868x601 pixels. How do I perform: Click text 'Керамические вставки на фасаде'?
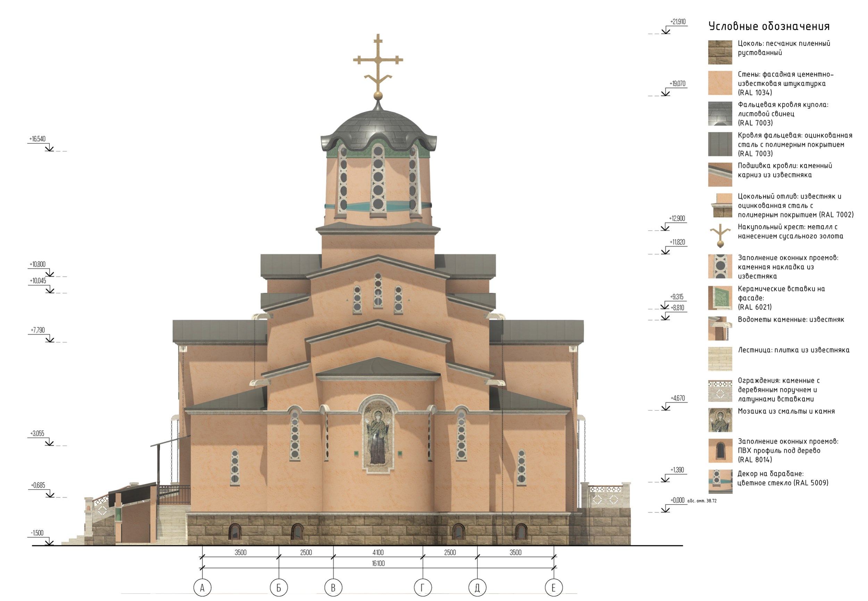click(781, 293)
